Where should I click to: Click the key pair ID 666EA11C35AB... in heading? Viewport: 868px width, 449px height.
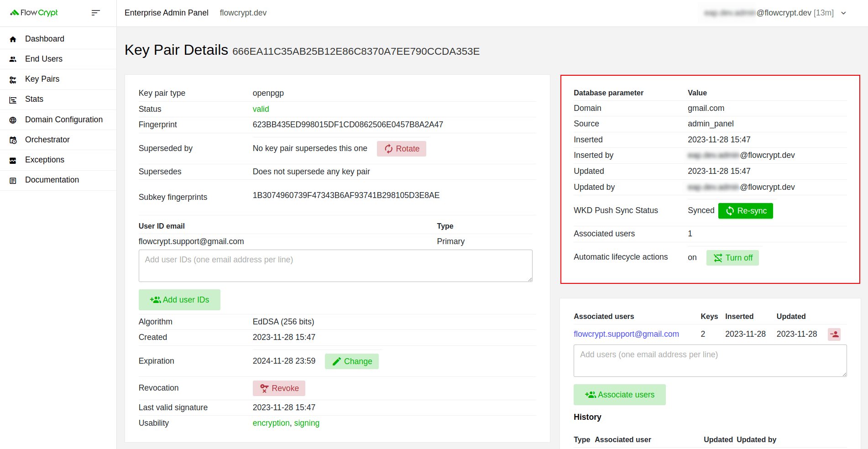pos(356,51)
